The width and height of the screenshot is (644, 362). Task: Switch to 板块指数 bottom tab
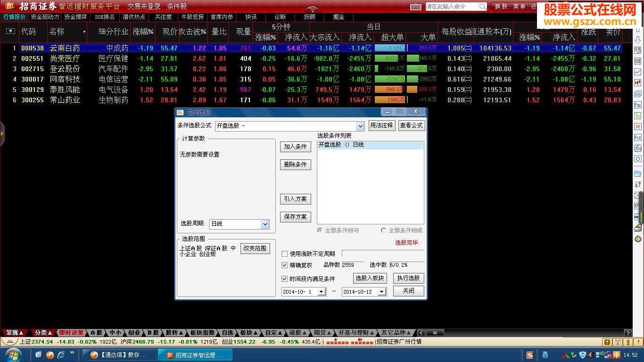(203, 333)
